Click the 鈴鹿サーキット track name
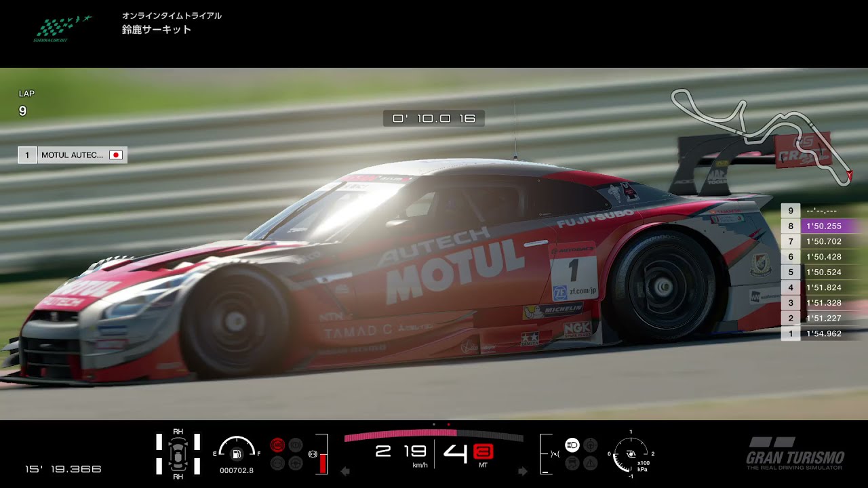 point(157,30)
